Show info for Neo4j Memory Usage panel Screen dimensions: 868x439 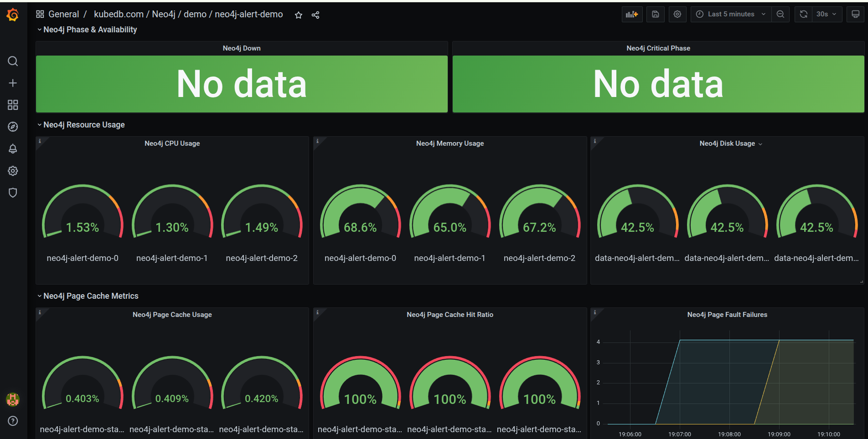coord(317,141)
